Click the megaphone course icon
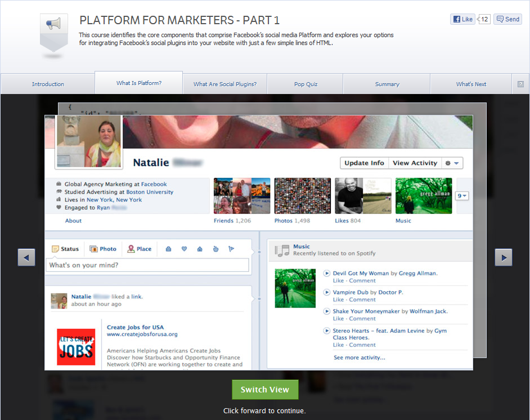 [x=54, y=33]
